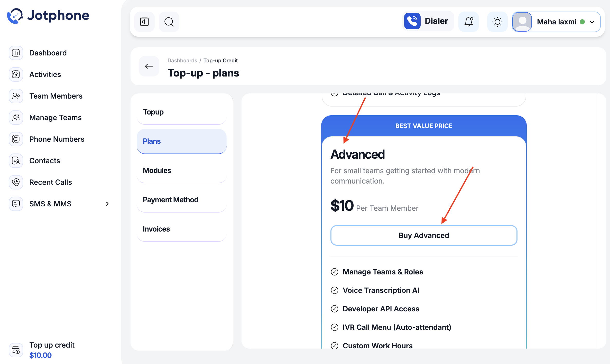Click the user avatar picture
610x364 pixels.
click(x=522, y=22)
